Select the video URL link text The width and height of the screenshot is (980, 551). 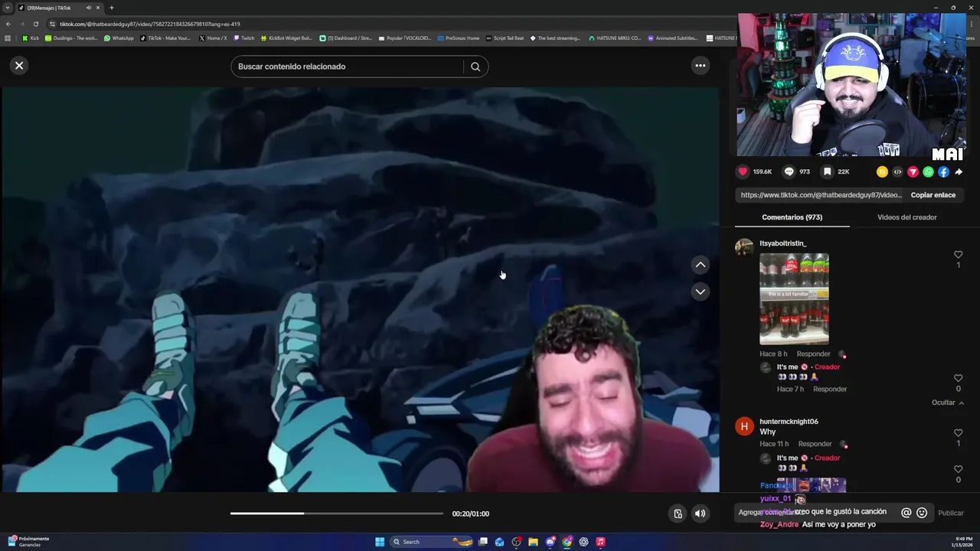tap(821, 195)
